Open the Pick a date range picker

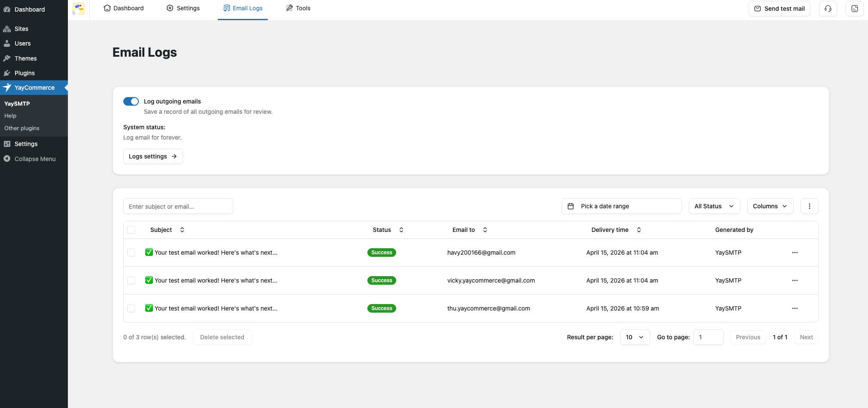pos(621,206)
